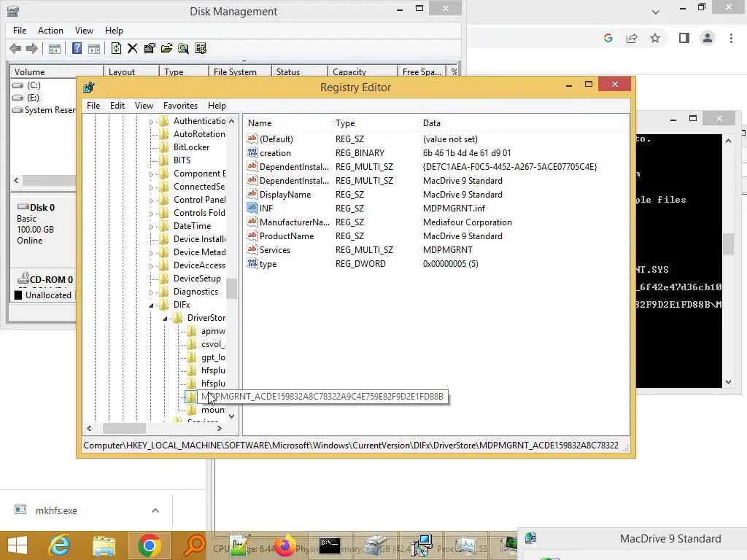Expand the Controls Folder registry key
Screen dimensions: 747x560
151,214
